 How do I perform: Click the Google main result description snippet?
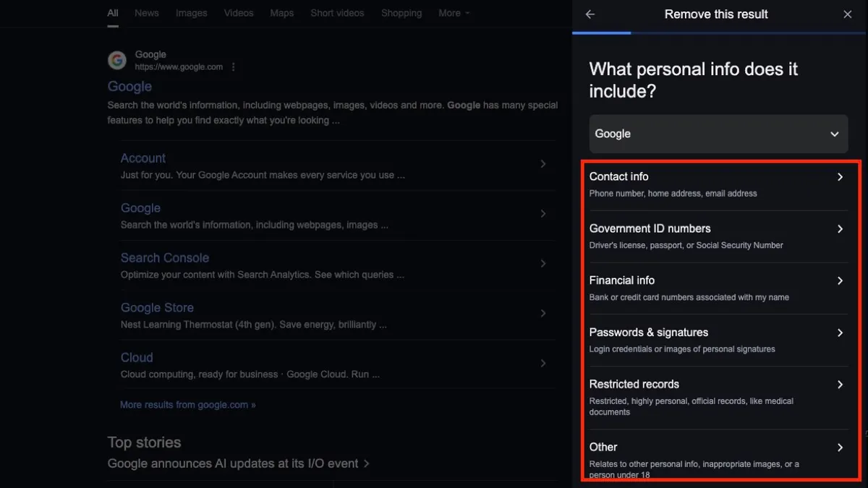(333, 113)
